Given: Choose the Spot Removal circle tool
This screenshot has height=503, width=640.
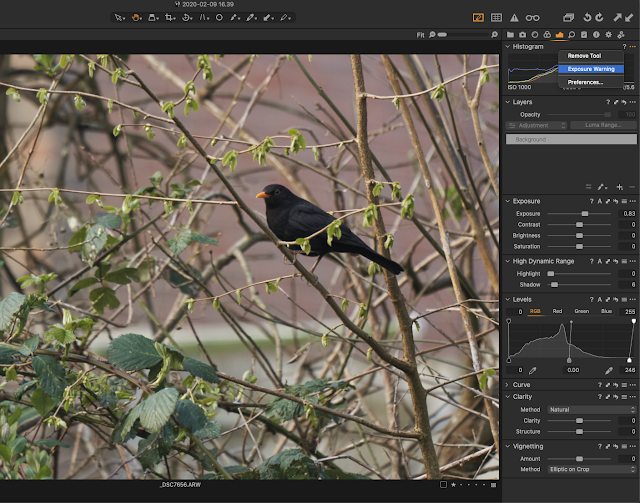Looking at the screenshot, I should tap(219, 18).
